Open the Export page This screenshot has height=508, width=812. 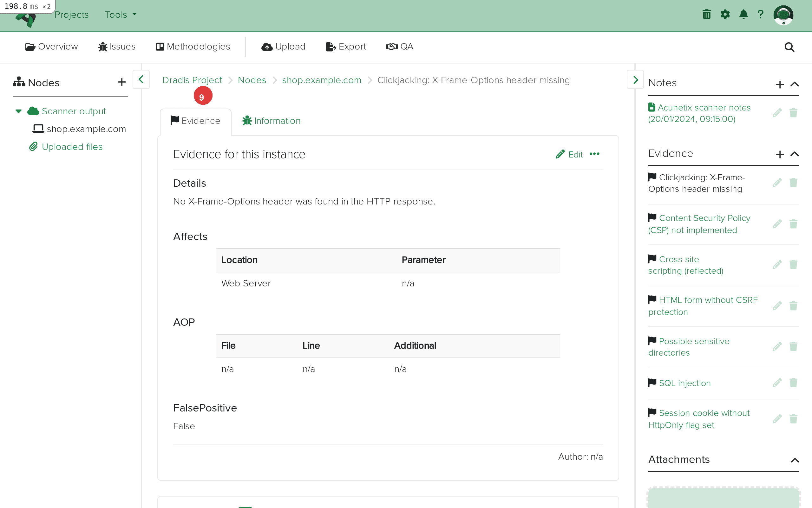point(346,47)
